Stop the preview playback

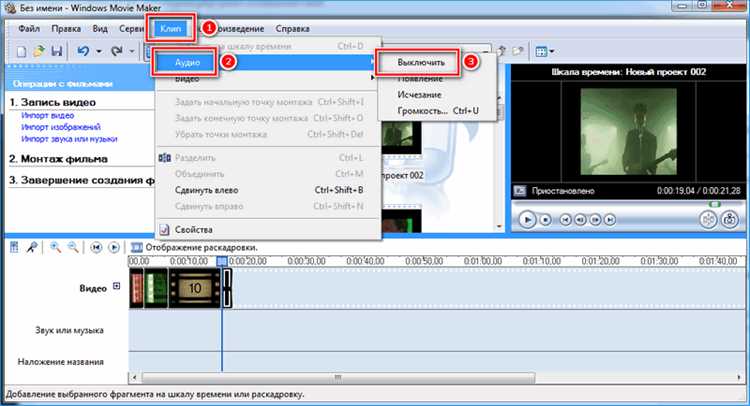click(x=545, y=219)
